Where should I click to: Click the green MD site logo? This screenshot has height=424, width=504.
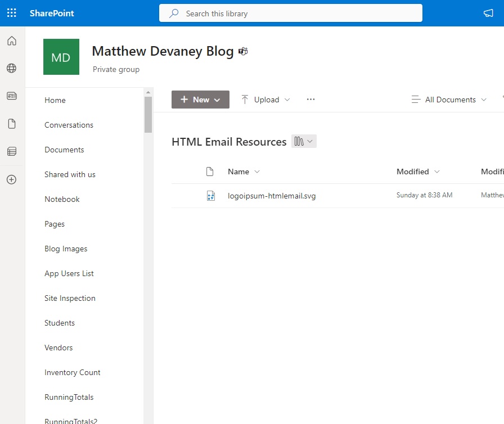tap(61, 57)
